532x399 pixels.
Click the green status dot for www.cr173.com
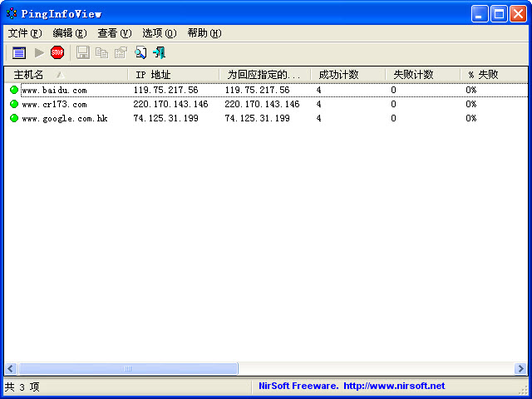click(14, 104)
